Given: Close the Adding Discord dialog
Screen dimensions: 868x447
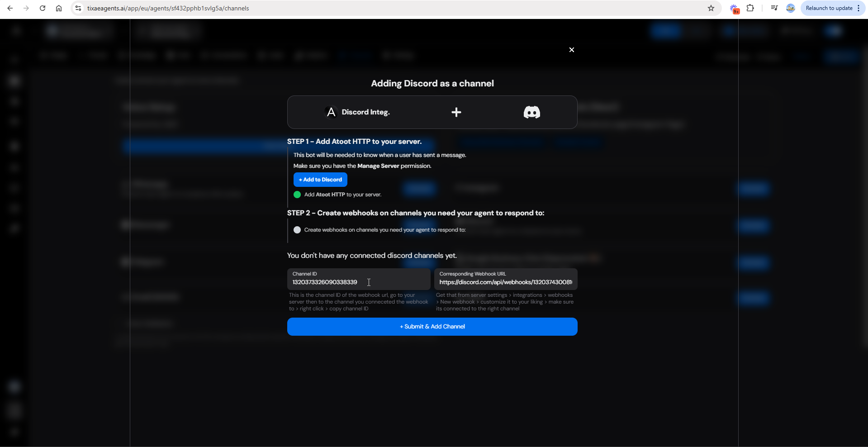Looking at the screenshot, I should (x=571, y=50).
